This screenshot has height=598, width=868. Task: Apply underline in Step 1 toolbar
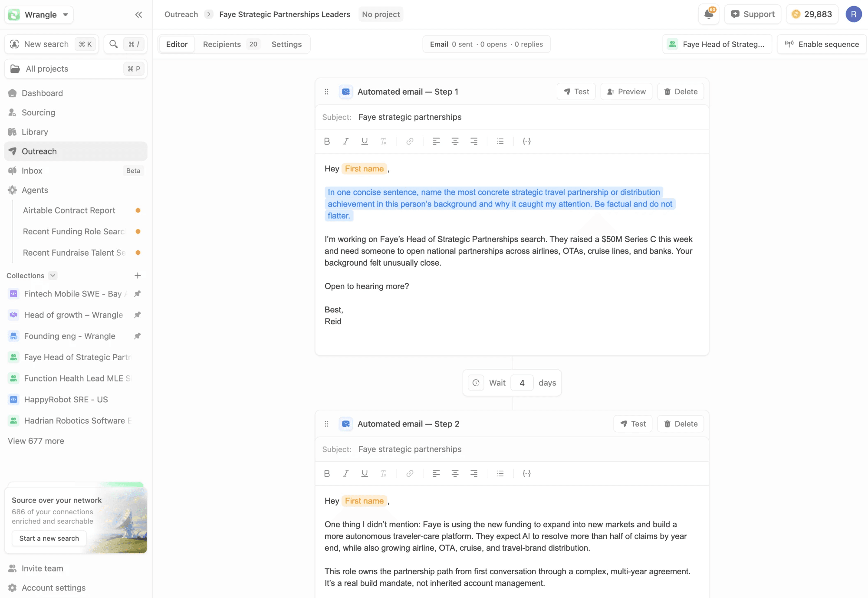point(365,141)
